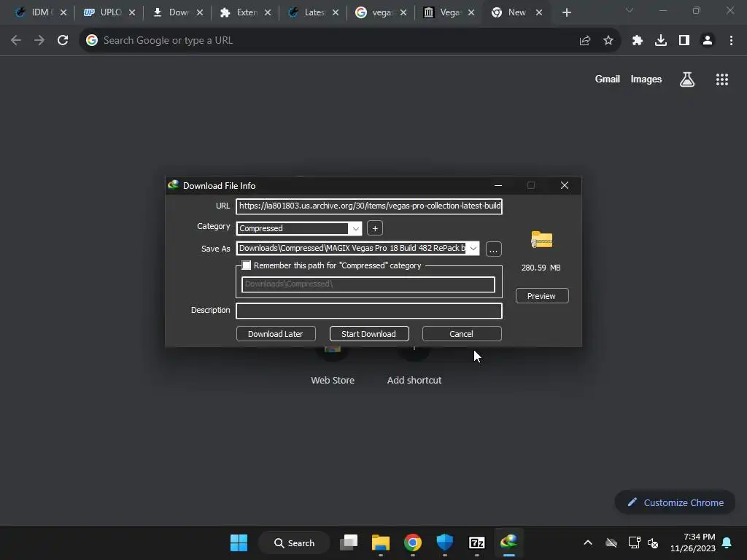Open 7-Zip from taskbar
The height and width of the screenshot is (560, 747).
477,542
